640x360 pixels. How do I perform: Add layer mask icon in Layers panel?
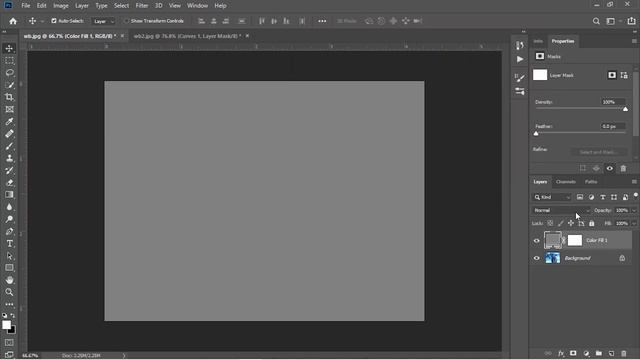tap(573, 353)
